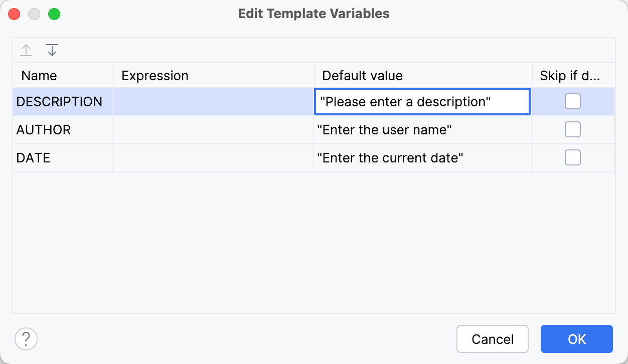The image size is (628, 364).
Task: Click the Move Down arrow icon
Action: tap(52, 50)
